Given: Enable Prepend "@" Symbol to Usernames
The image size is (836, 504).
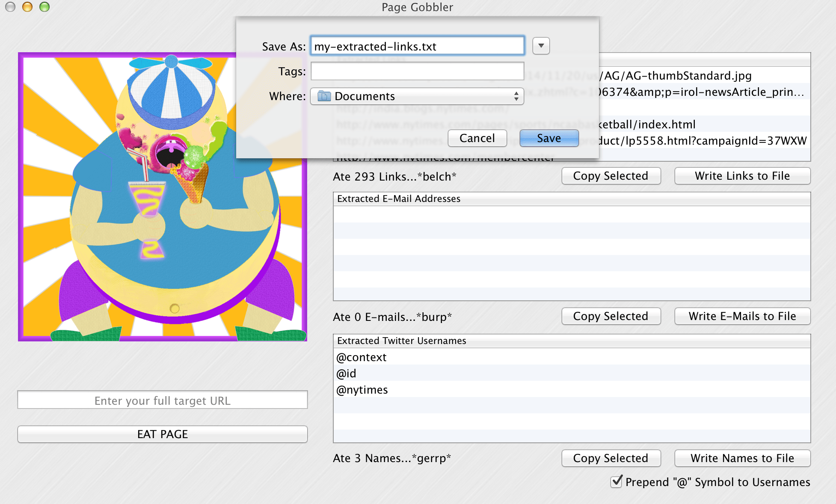Looking at the screenshot, I should pyautogui.click(x=616, y=482).
